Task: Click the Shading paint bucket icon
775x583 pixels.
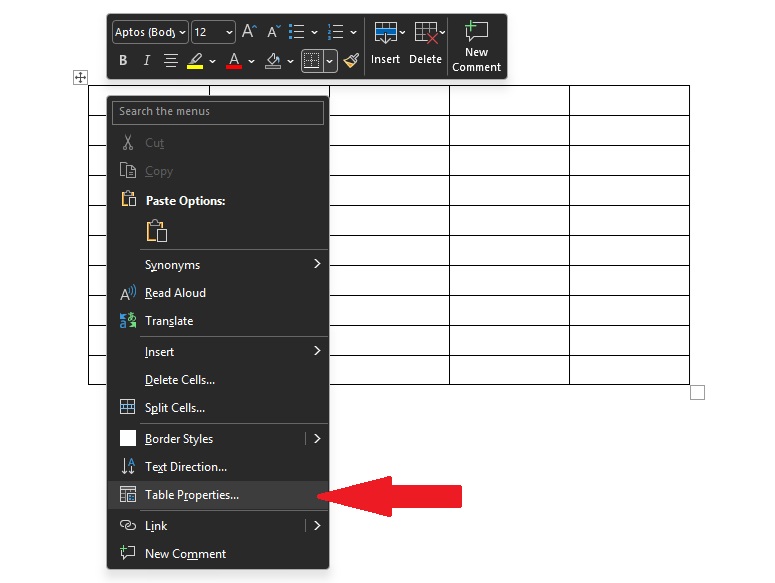Action: point(273,61)
